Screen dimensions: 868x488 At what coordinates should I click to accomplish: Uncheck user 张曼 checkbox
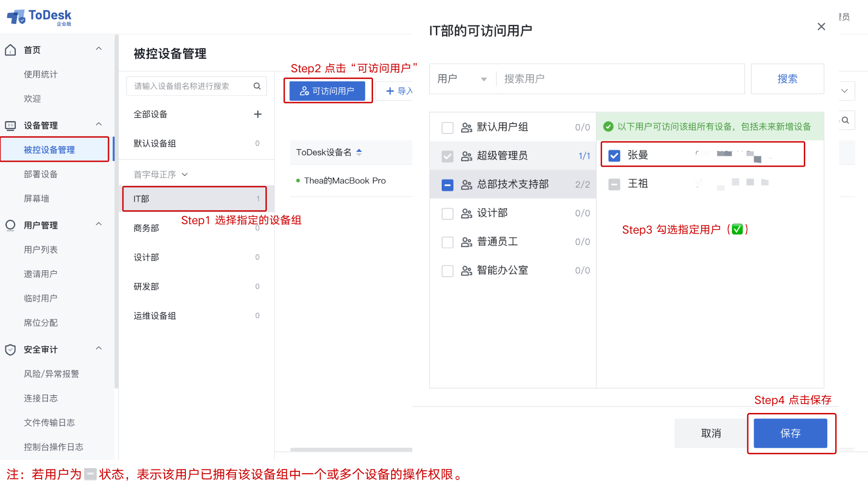(x=614, y=155)
